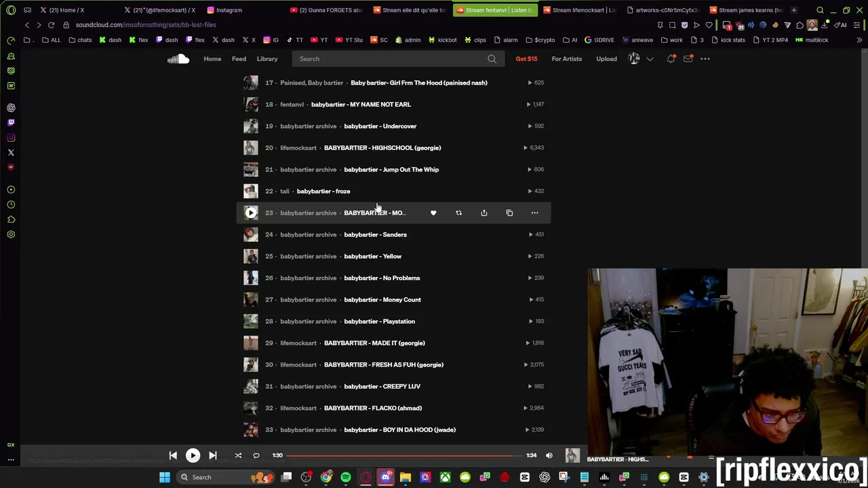Open Spotify from the taskbar
Screen dimensions: 868x488
(346, 477)
